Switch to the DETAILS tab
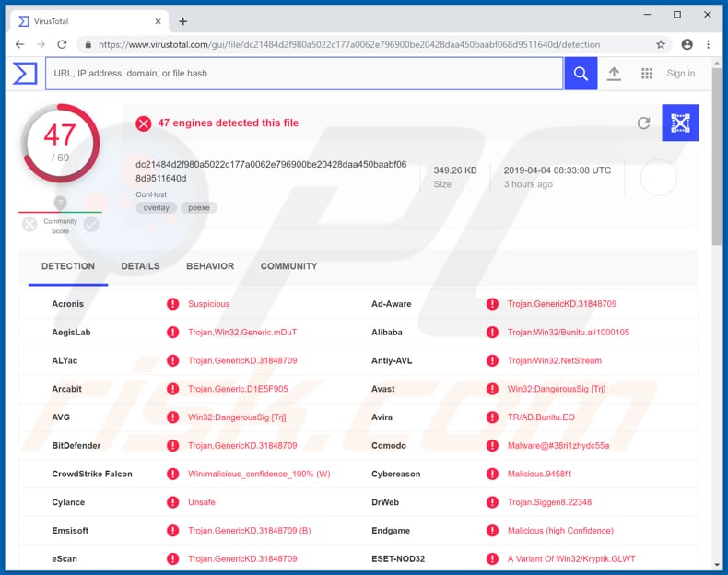728x575 pixels. pyautogui.click(x=140, y=266)
